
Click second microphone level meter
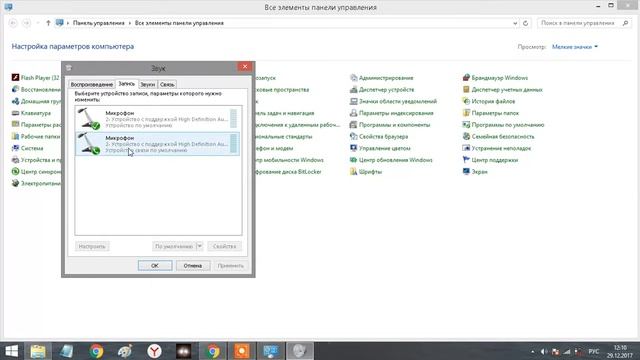tap(233, 144)
